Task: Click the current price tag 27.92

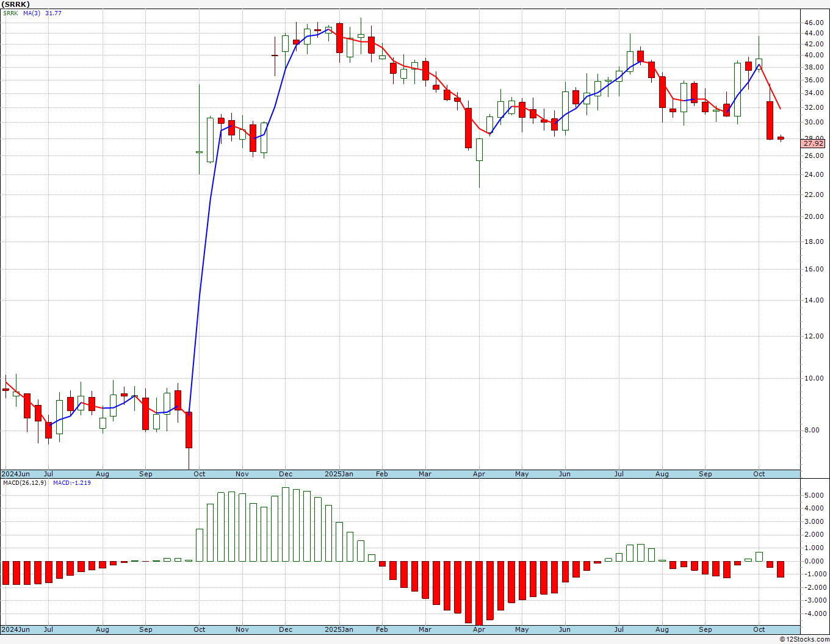Action: click(x=813, y=143)
